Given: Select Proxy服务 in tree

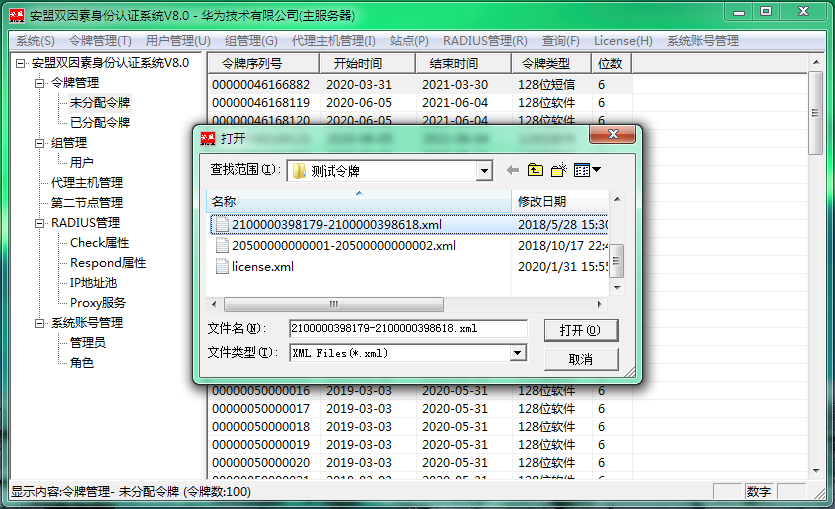Looking at the screenshot, I should (x=98, y=303).
